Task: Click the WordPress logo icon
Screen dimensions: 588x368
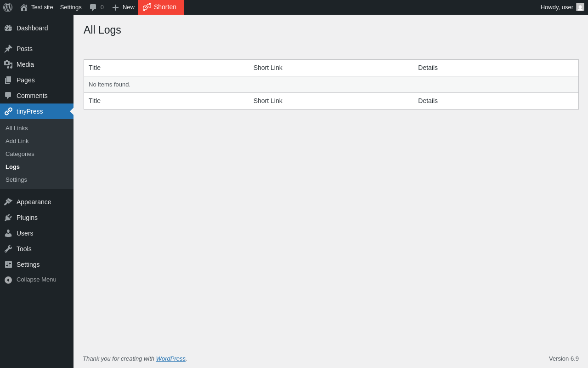Action: tap(8, 7)
